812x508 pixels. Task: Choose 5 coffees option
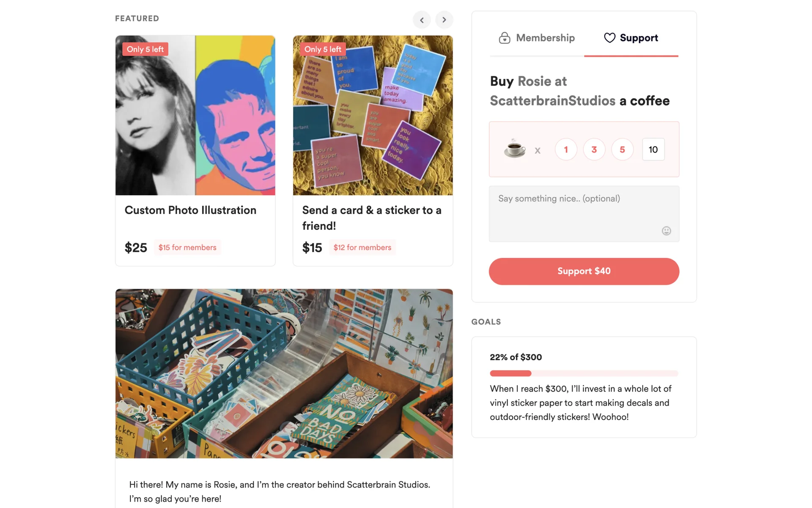(622, 149)
